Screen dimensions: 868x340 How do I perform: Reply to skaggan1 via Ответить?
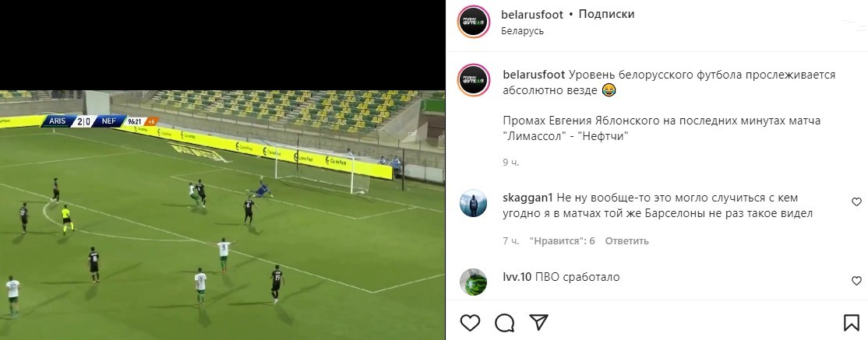626,241
